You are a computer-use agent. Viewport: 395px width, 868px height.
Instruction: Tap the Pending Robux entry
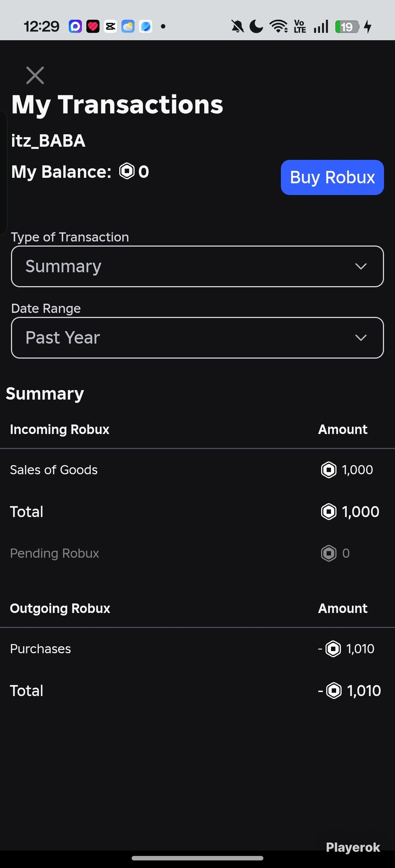pos(55,553)
